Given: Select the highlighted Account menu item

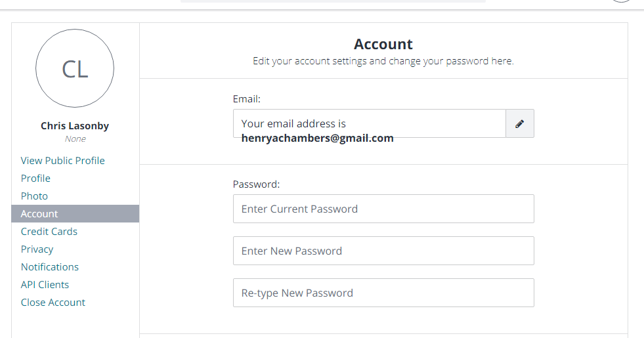Looking at the screenshot, I should 39,214.
